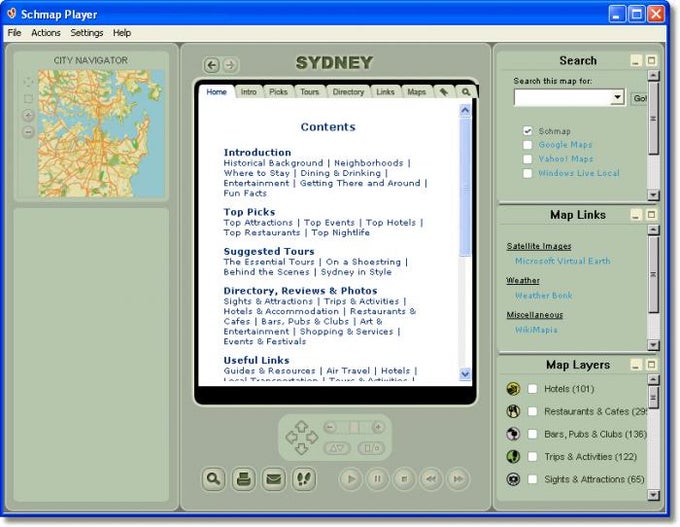The width and height of the screenshot is (680, 527).
Task: Click the City Navigator pan crosshair icon
Action: [28, 82]
